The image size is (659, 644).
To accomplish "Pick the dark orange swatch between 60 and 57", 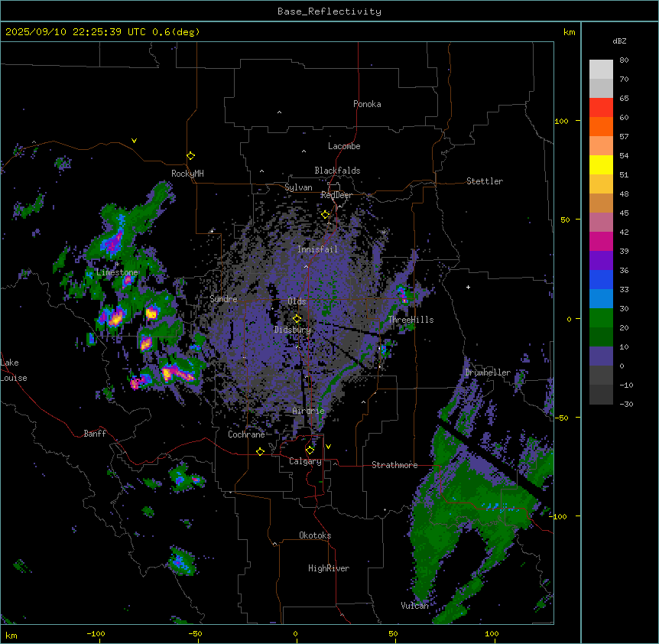I will click(x=601, y=126).
